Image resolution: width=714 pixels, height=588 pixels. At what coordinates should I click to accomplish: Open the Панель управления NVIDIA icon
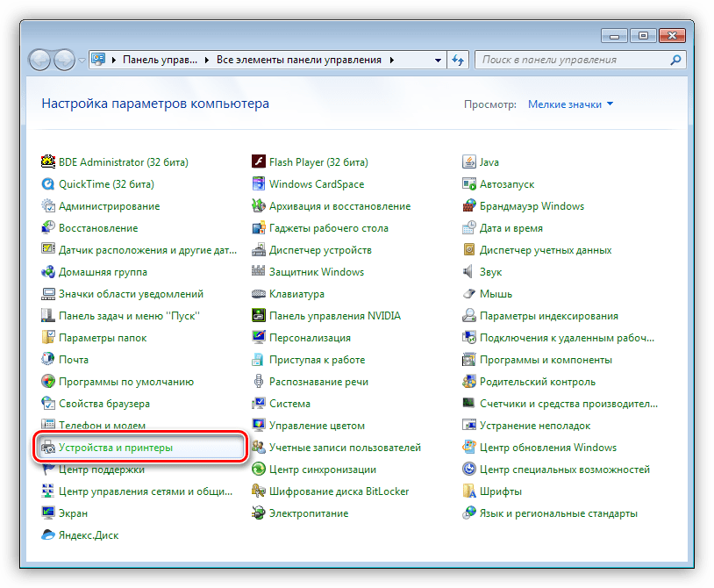pos(259,316)
